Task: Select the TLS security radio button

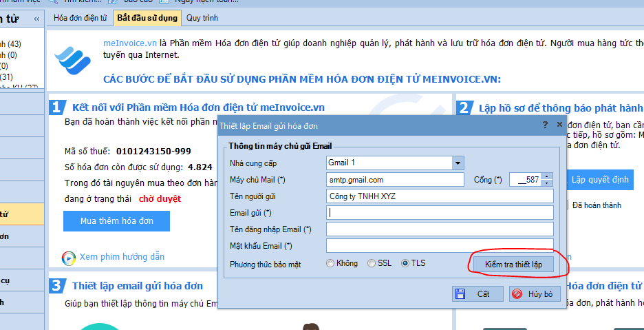Action: tap(405, 263)
